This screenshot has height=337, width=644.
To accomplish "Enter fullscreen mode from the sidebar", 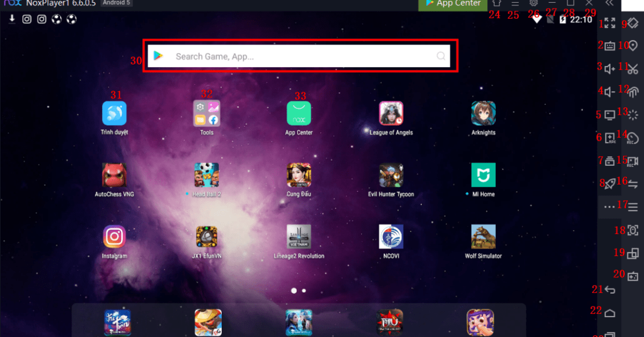I will [x=610, y=23].
